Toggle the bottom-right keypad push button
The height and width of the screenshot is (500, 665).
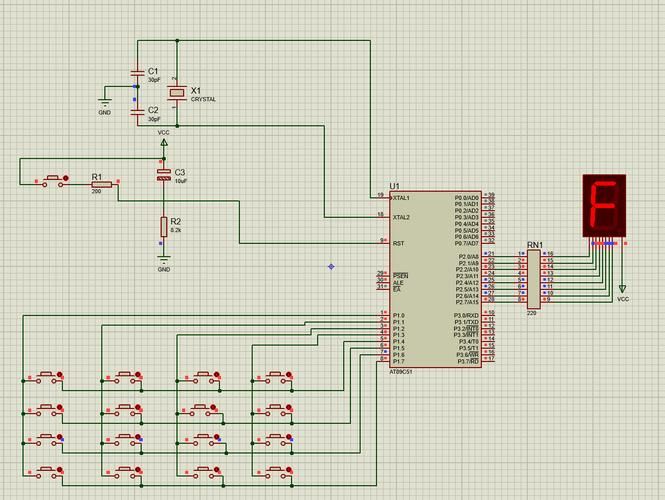276,472
